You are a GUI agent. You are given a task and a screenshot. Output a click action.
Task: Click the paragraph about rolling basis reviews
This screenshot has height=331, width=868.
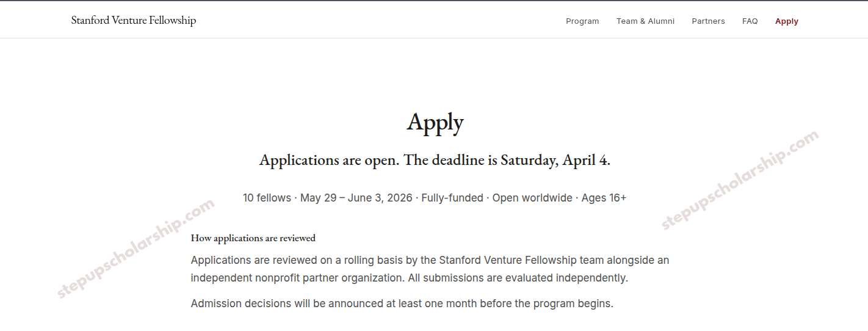pyautogui.click(x=430, y=260)
